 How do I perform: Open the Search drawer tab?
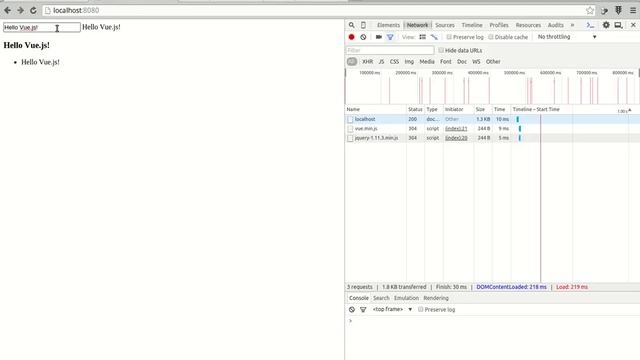click(381, 298)
